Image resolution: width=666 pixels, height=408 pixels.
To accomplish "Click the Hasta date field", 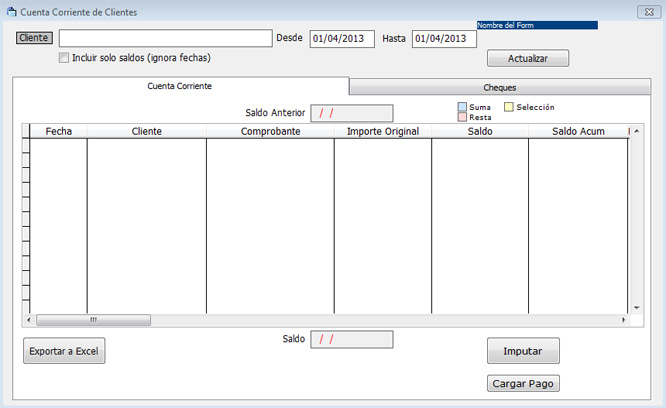I will point(444,39).
